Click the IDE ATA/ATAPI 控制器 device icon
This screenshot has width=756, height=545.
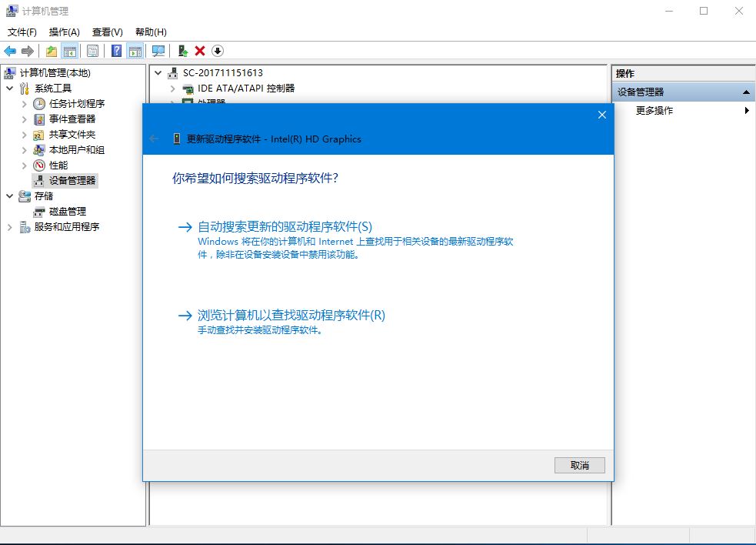click(x=188, y=89)
